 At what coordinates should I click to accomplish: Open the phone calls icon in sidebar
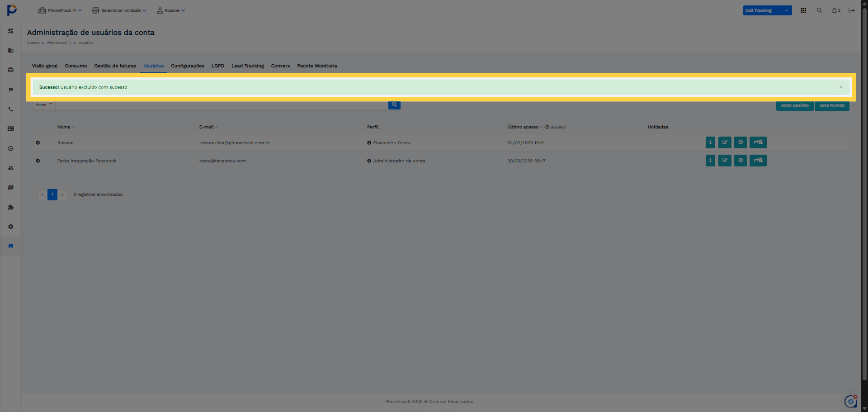11,109
